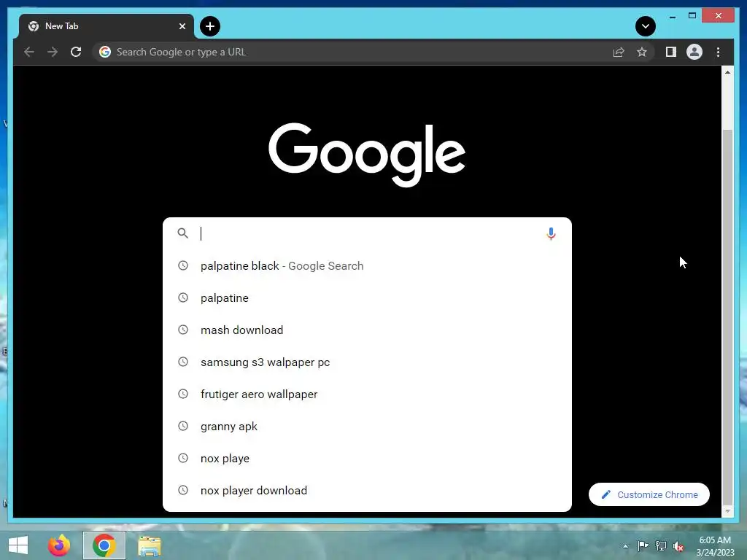The height and width of the screenshot is (560, 747).
Task: Reload the current page
Action: coord(76,52)
